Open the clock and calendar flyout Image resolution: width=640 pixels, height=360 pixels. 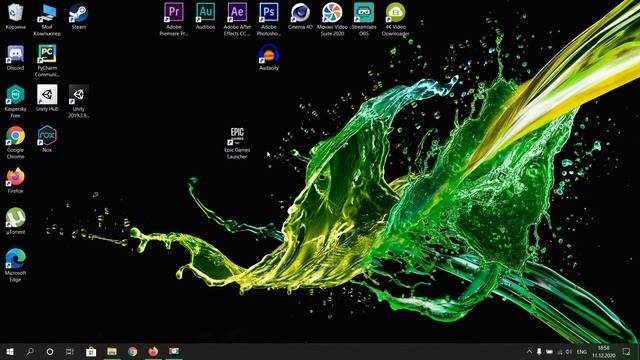(603, 352)
